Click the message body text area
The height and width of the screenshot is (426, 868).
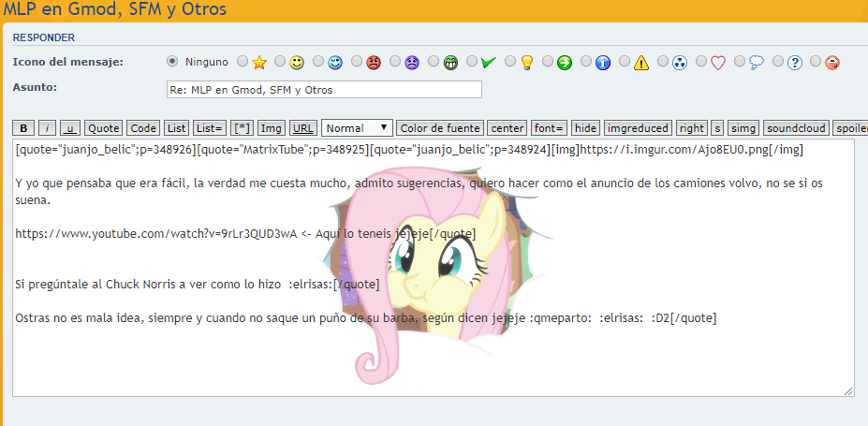[x=434, y=268]
